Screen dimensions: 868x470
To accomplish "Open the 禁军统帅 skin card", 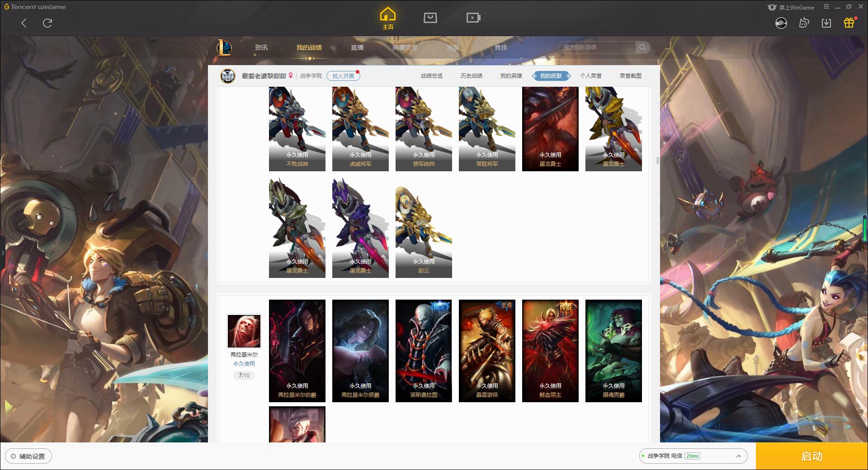I will [424, 129].
